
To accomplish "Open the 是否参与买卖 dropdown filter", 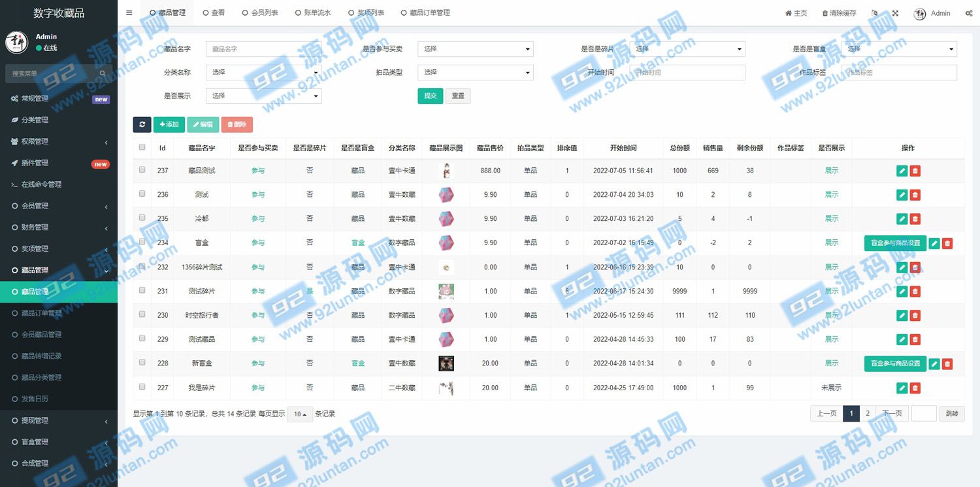I will (475, 49).
